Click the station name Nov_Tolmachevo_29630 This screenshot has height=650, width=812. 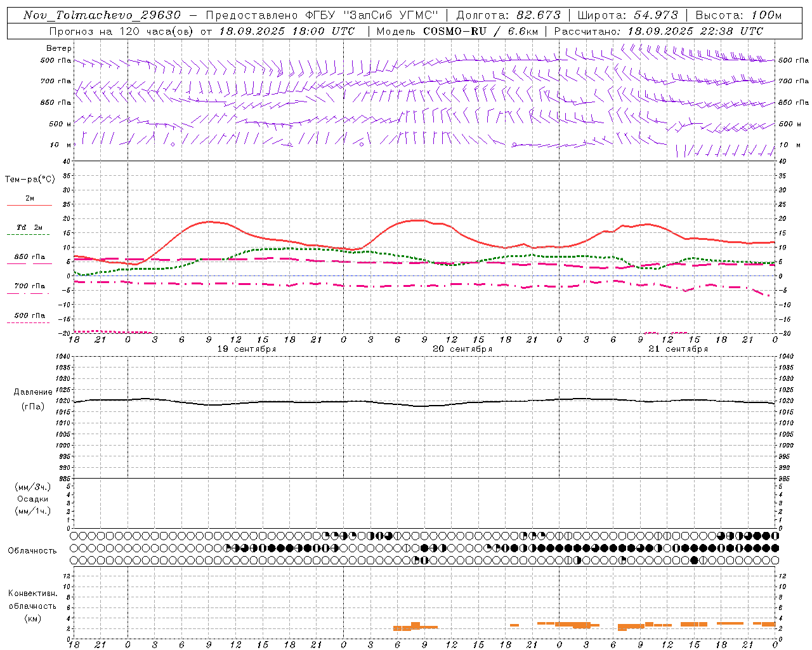pyautogui.click(x=102, y=15)
